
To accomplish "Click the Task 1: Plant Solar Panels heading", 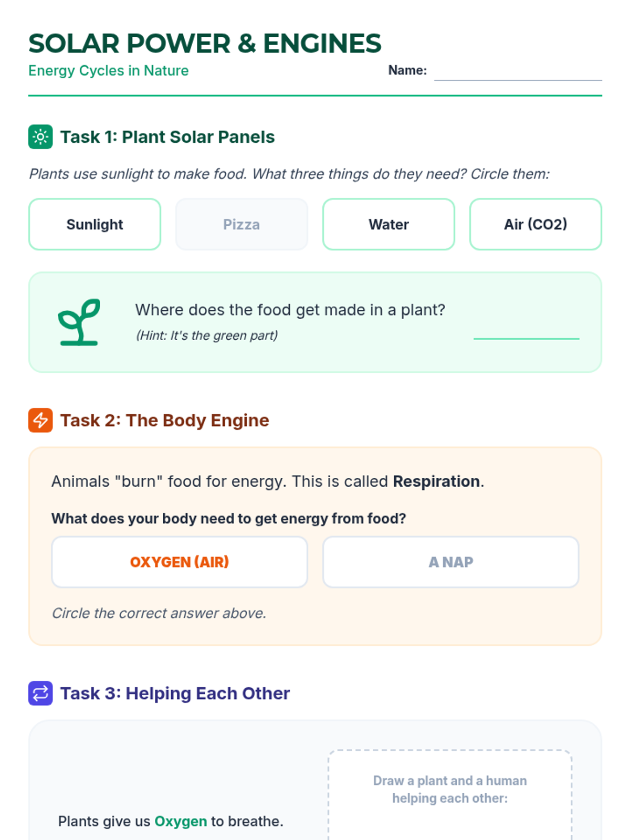I will click(167, 137).
